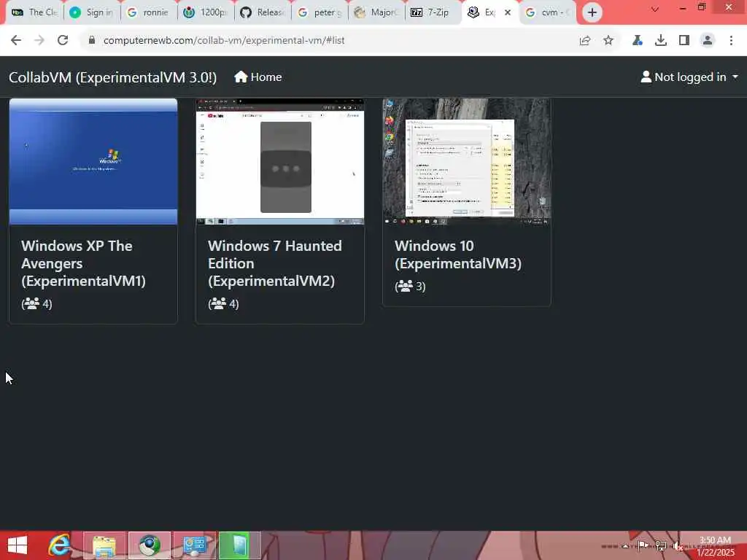Switch to the 'The Cle' tab
The width and height of the screenshot is (747, 560).
pos(34,13)
